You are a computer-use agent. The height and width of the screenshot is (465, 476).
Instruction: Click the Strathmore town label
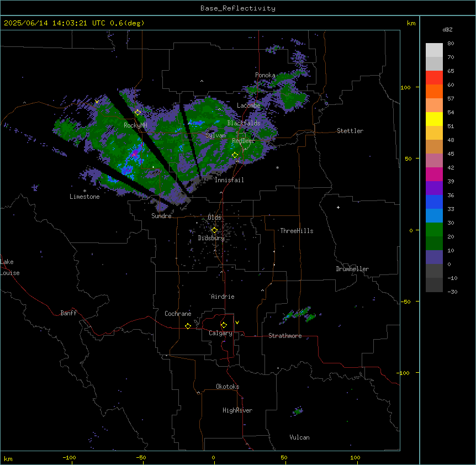click(x=285, y=336)
